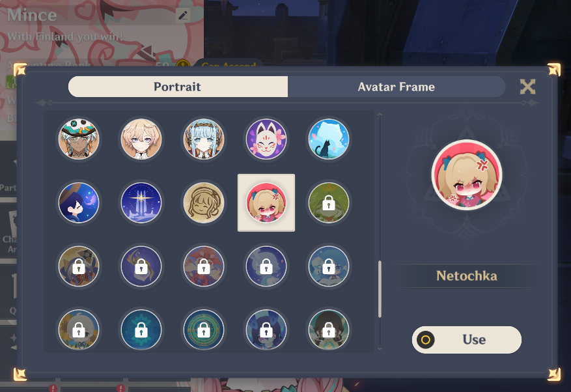571x392 pixels.
Task: Edit profile name with pencil icon
Action: [x=183, y=15]
